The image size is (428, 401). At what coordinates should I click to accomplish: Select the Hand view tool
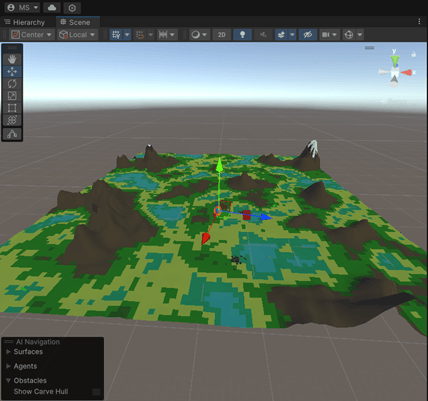[x=12, y=59]
